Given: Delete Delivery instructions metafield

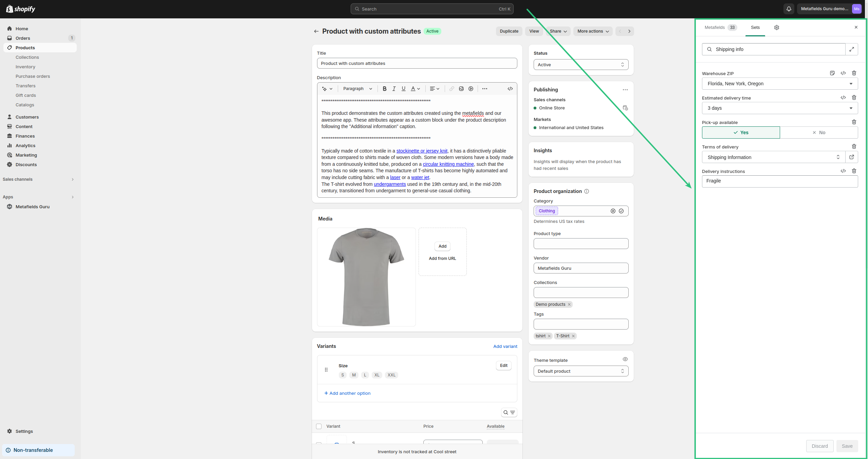Looking at the screenshot, I should pyautogui.click(x=854, y=171).
